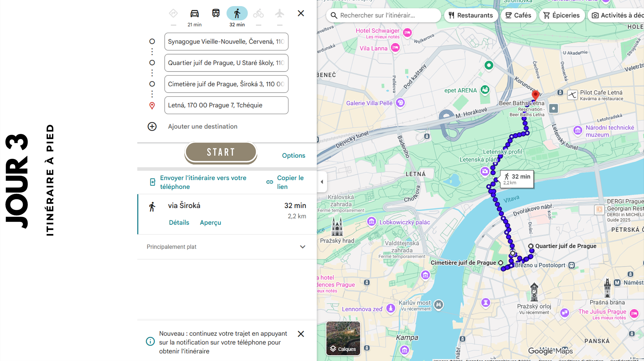Image resolution: width=644 pixels, height=361 pixels.
Task: Select the flight mode plane icon
Action: tap(279, 13)
